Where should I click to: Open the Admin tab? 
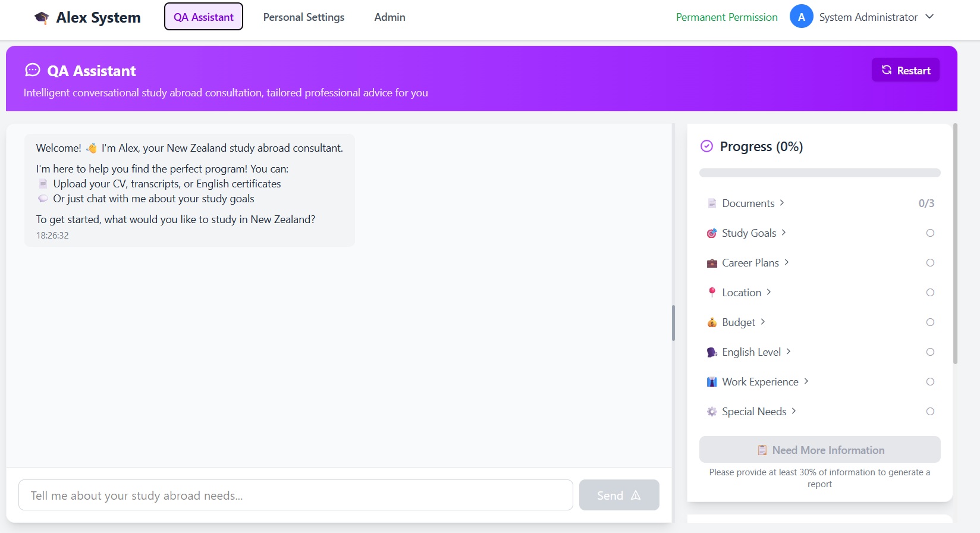point(390,17)
